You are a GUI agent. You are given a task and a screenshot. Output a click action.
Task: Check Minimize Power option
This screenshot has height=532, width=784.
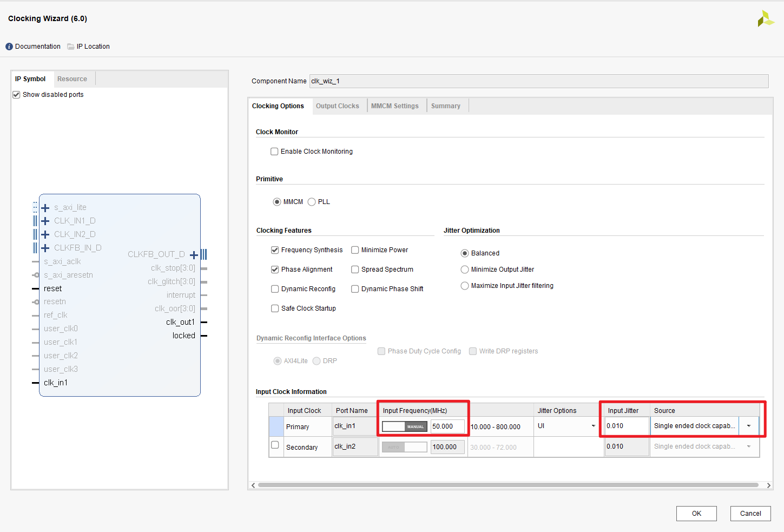355,250
